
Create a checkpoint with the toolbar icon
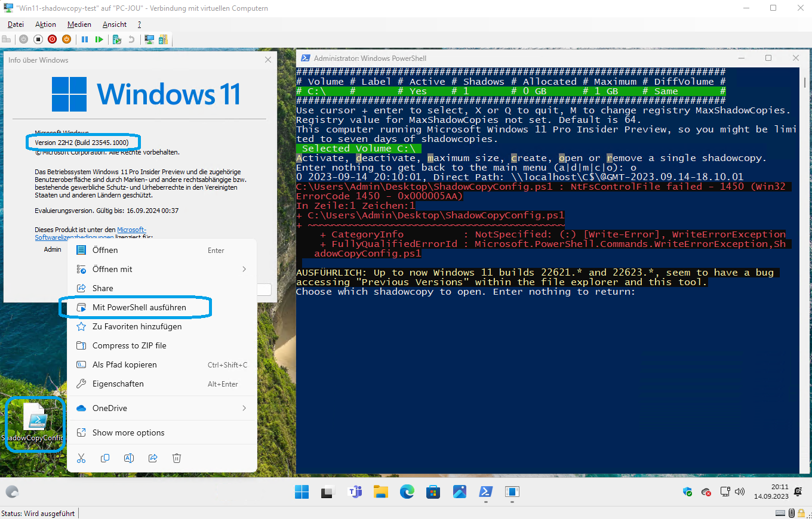pyautogui.click(x=117, y=39)
